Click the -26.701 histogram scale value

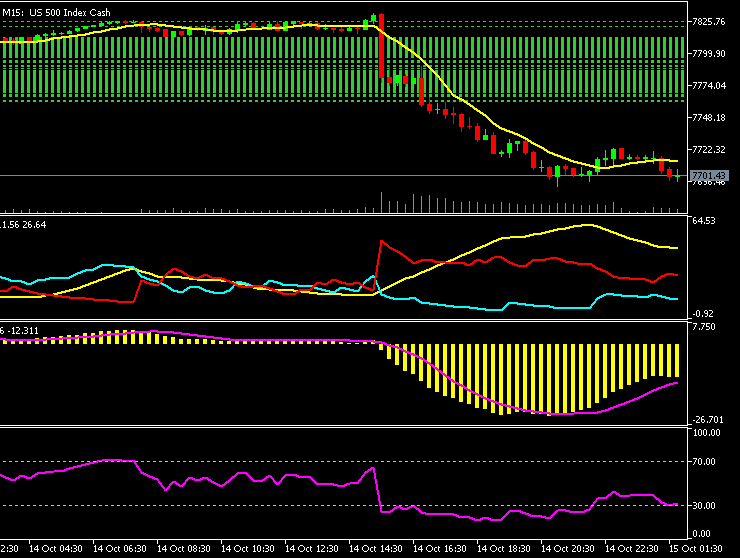707,419
